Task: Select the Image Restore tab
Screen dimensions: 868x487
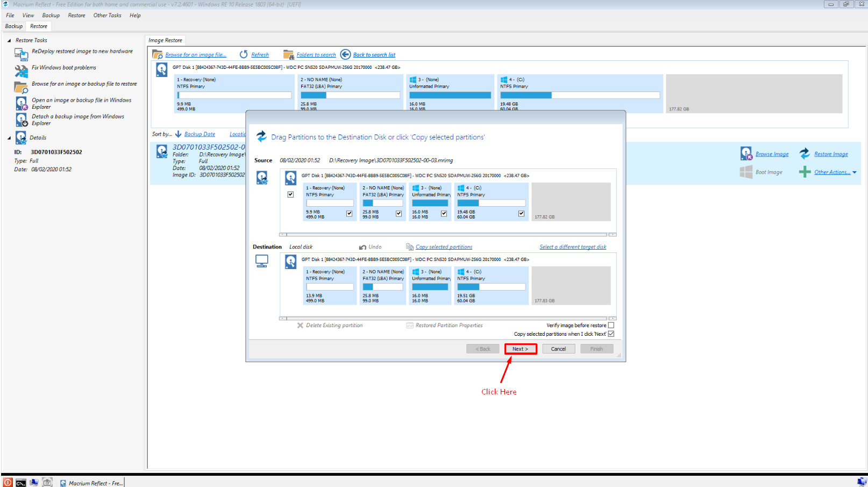Action: tap(165, 40)
